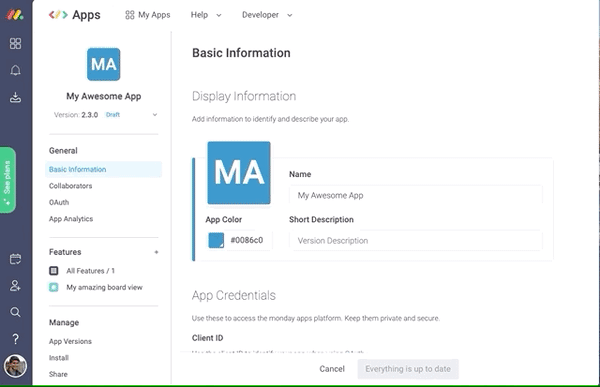
Task: Open the Developer dropdown menu
Action: click(267, 15)
